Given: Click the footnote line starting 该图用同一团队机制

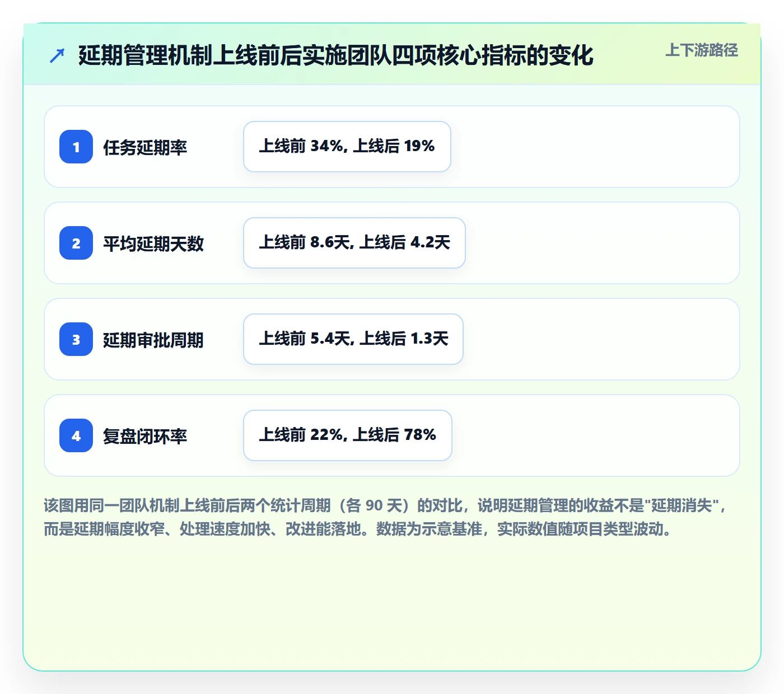Looking at the screenshot, I should (386, 506).
